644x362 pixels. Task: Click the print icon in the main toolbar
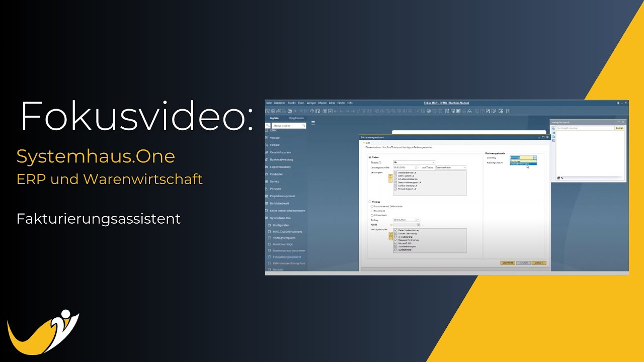coord(272,111)
